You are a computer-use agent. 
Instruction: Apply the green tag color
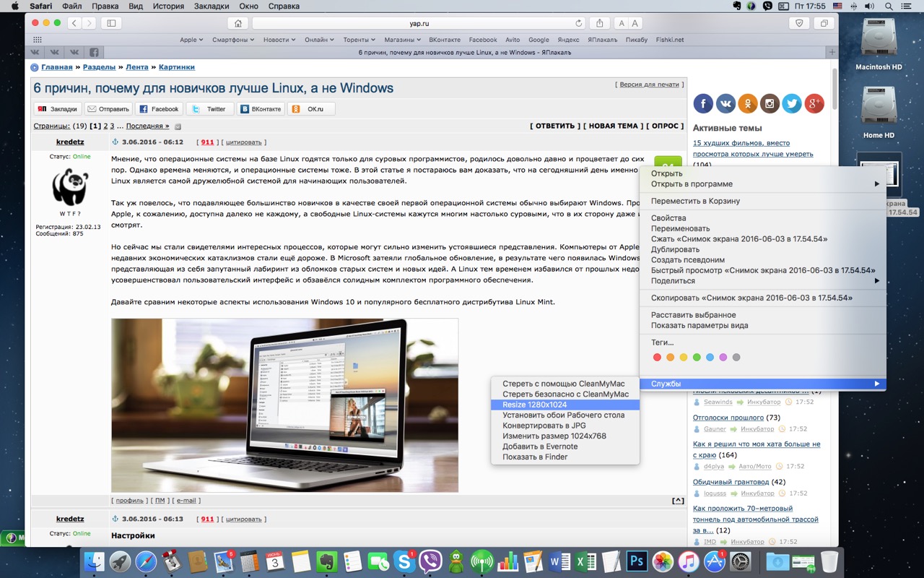[x=697, y=357]
